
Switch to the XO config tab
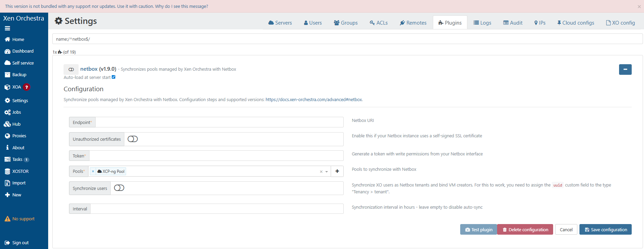tap(620, 23)
